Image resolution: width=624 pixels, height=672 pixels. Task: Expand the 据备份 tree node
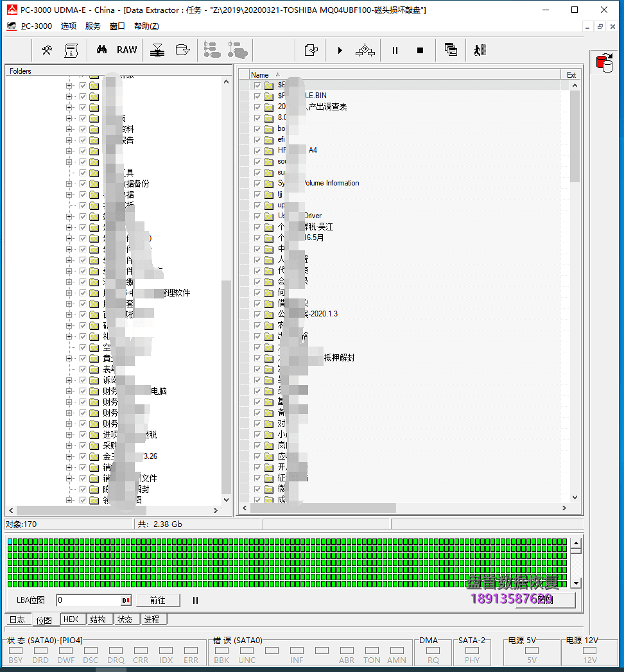[69, 184]
